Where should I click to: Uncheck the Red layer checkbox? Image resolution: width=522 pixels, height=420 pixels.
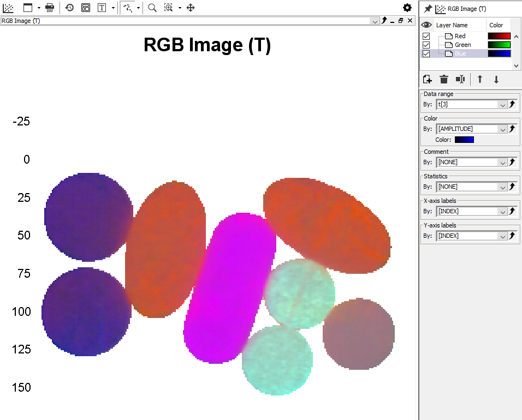click(426, 36)
